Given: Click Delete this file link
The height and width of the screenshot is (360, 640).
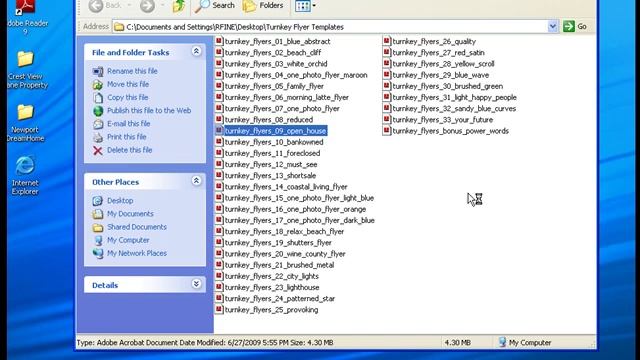Looking at the screenshot, I should click(x=129, y=150).
